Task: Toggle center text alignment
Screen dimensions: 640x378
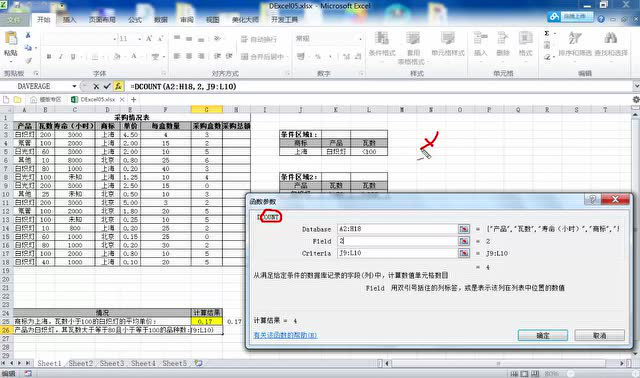Action: point(189,56)
